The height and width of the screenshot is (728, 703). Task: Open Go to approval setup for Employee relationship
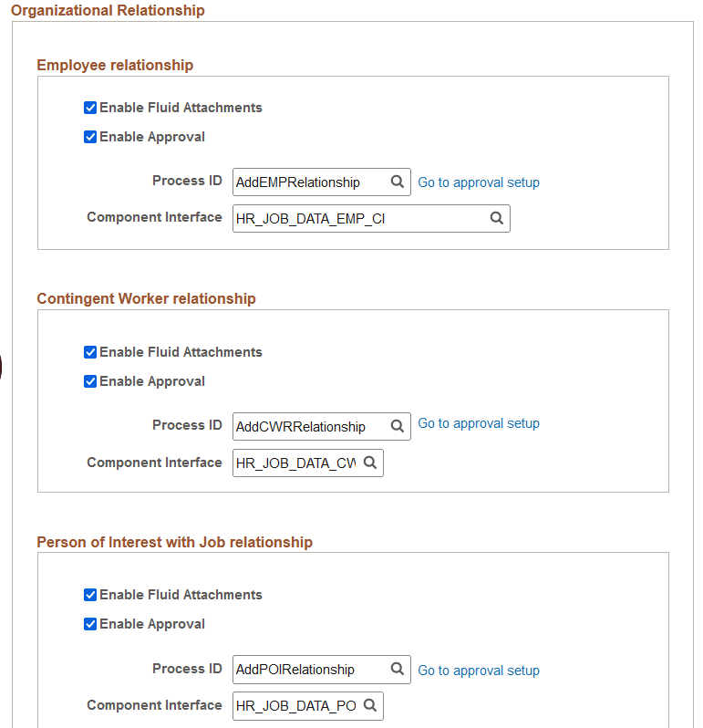tap(479, 182)
